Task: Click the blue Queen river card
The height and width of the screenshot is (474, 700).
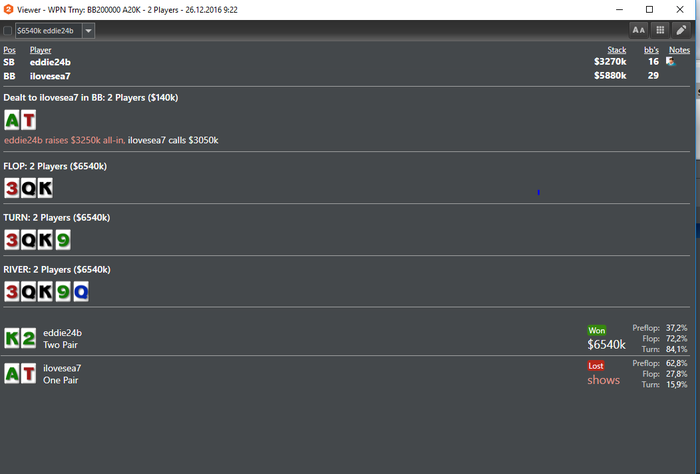Action: click(x=81, y=292)
